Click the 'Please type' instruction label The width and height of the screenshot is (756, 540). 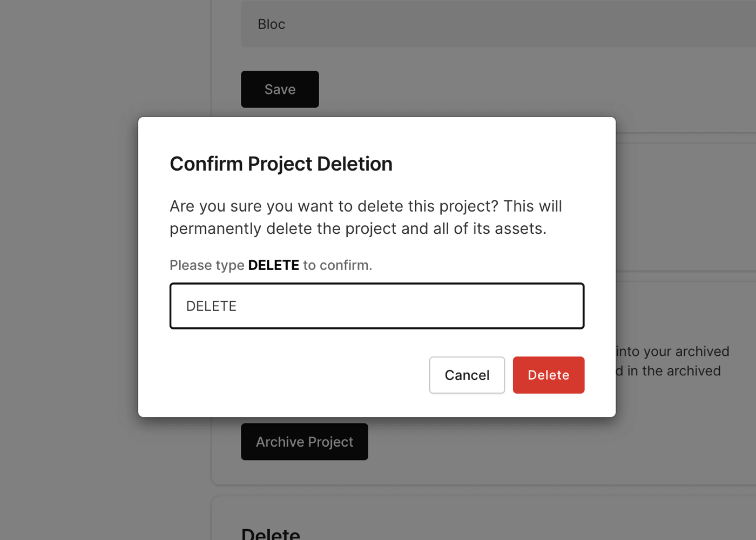point(207,265)
